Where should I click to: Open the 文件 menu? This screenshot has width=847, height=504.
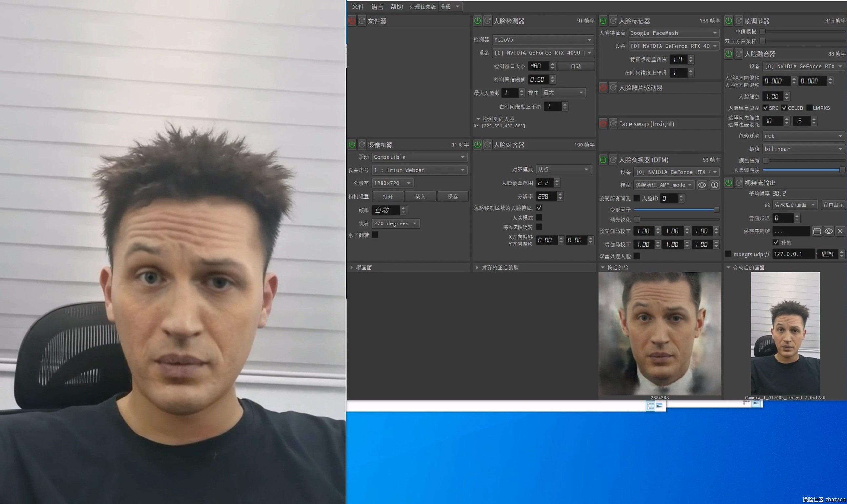(x=357, y=7)
